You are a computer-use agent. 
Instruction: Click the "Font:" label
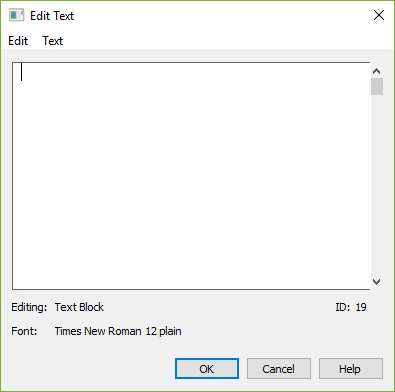24,331
